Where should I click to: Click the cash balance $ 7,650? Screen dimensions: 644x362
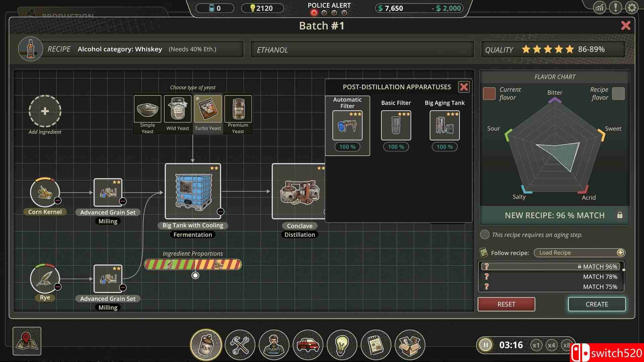tap(390, 8)
